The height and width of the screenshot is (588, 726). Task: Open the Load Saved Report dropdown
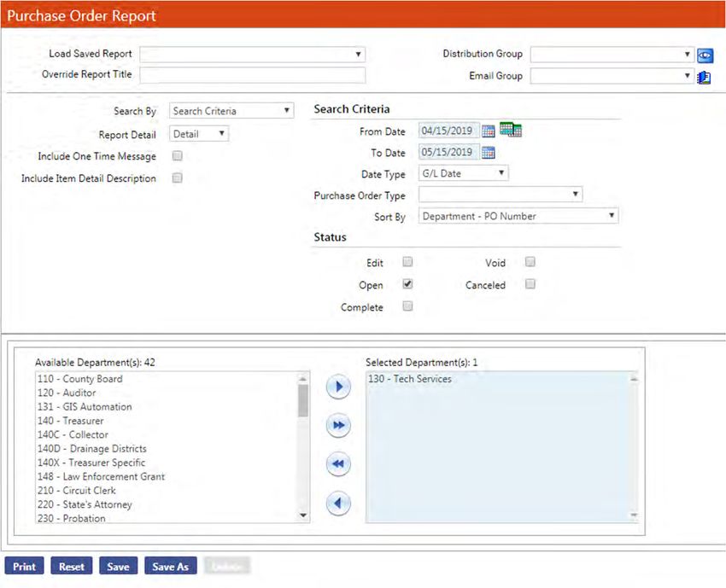pos(252,55)
